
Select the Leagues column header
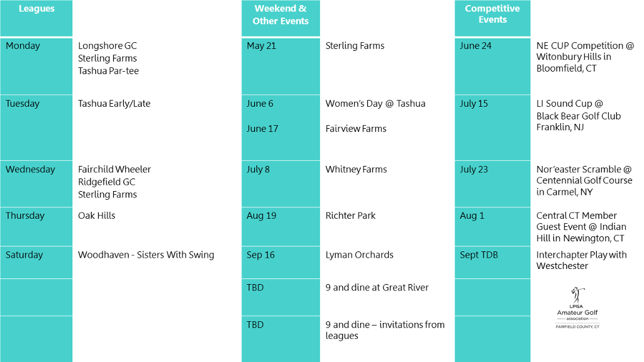[x=36, y=18]
